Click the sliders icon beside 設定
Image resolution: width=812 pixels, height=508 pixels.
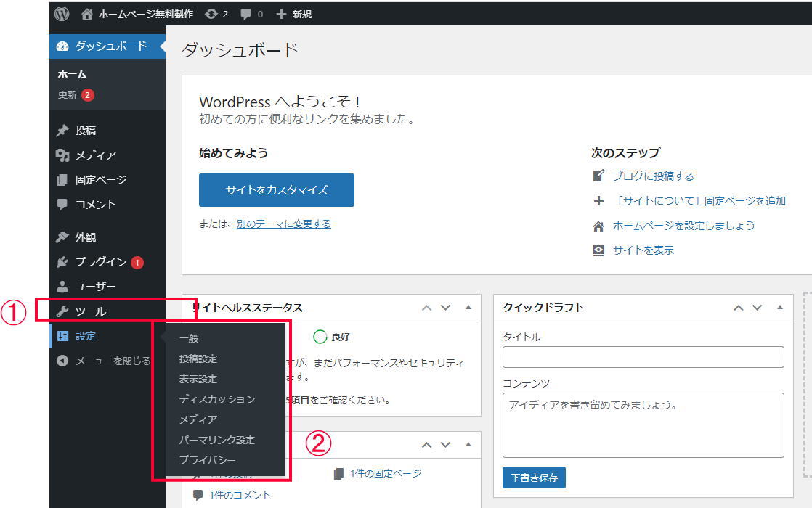[x=62, y=336]
